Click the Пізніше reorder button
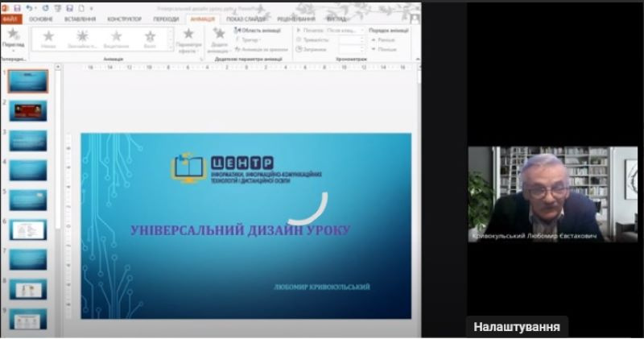644x339 pixels. tap(384, 49)
